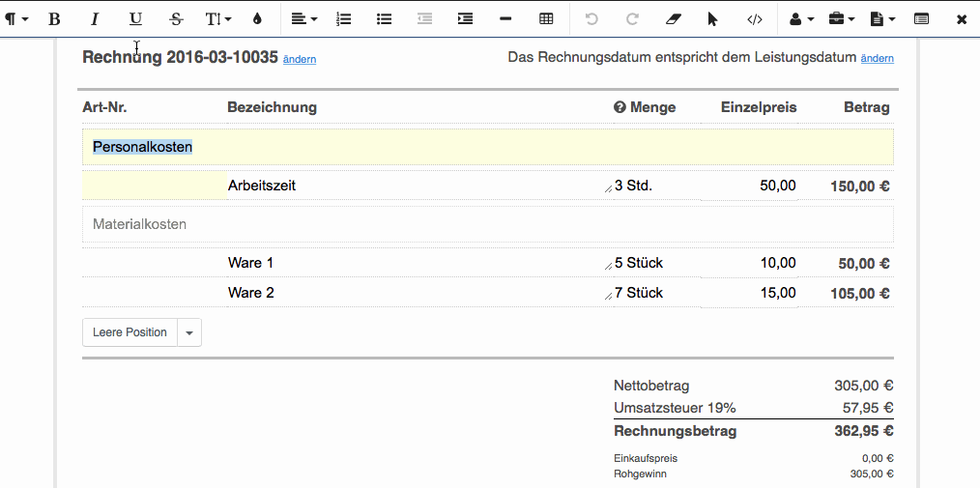Click ändern link beside Leistungsdatum text
This screenshot has width=980, height=488.
pos(878,59)
